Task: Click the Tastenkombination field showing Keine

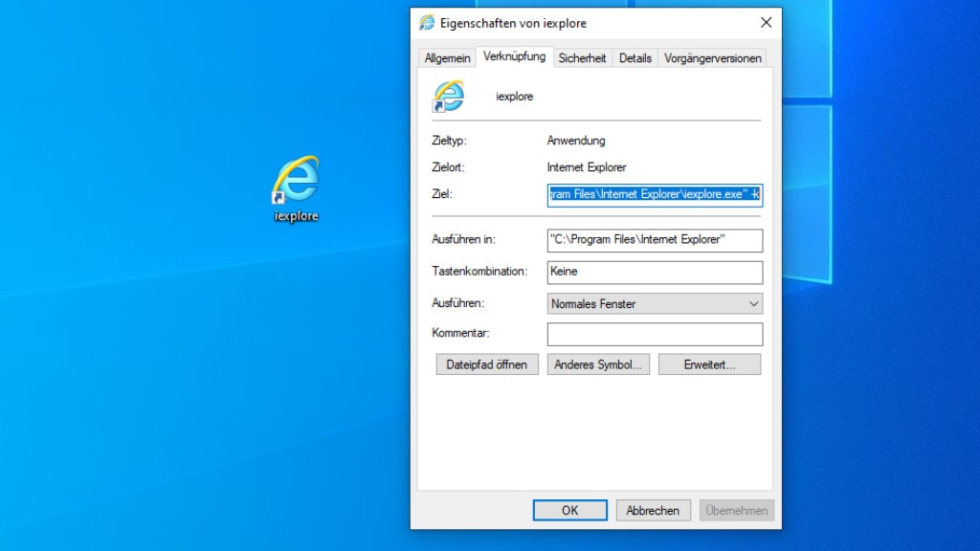Action: point(655,272)
